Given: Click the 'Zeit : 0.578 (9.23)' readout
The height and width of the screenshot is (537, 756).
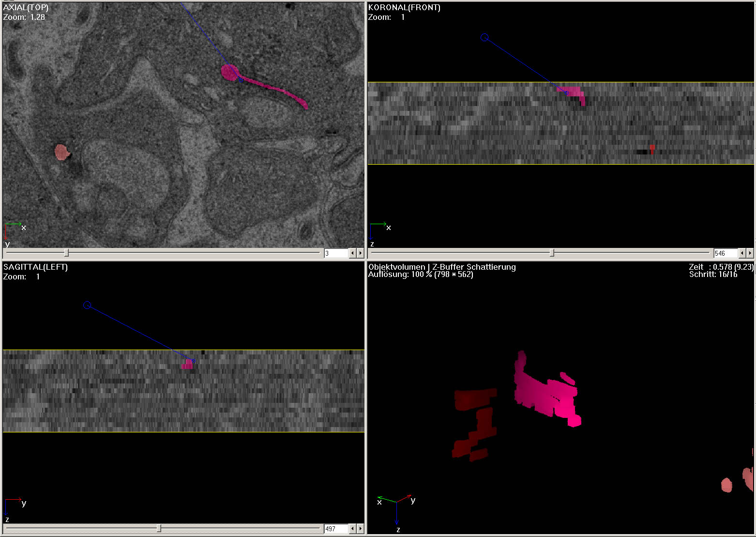Looking at the screenshot, I should [721, 267].
